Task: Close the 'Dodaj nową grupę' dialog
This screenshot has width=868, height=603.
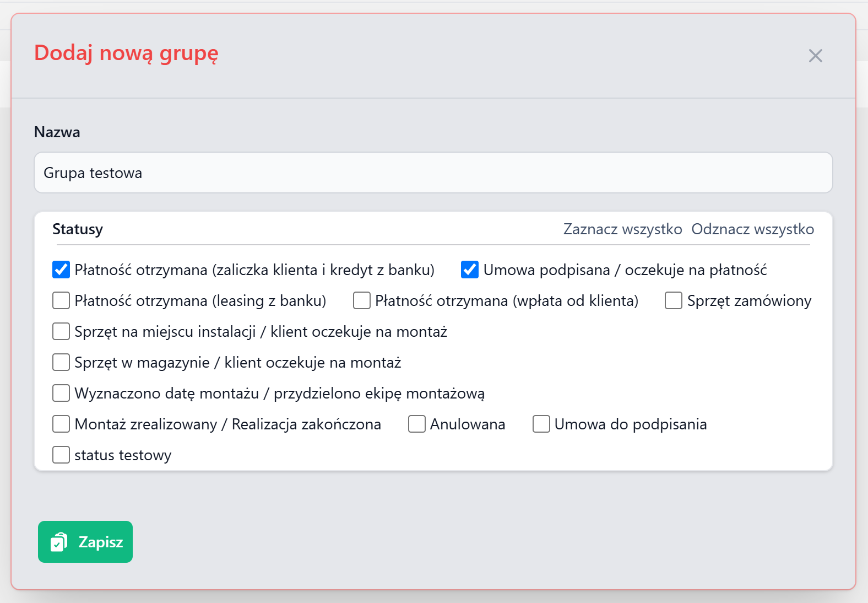Action: pyautogui.click(x=815, y=56)
